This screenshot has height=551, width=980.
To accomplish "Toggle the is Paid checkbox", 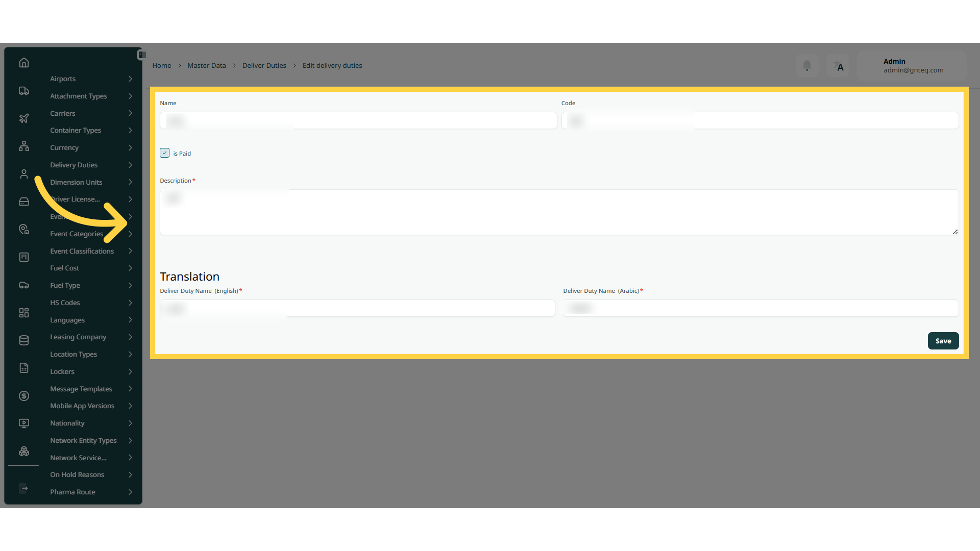I will [164, 153].
